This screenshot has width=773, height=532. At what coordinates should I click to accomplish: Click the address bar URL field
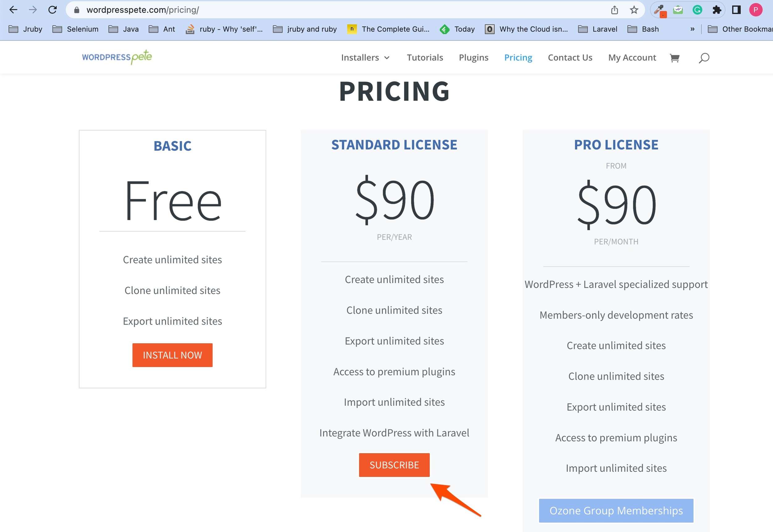coord(300,10)
